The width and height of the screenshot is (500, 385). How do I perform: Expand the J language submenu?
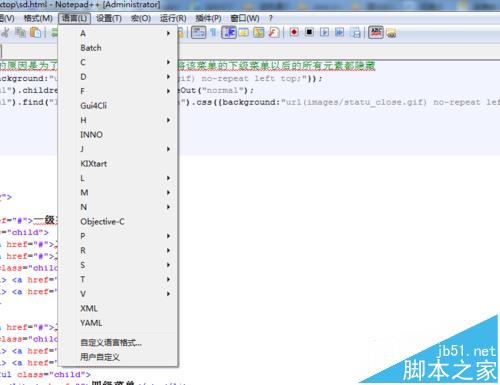tap(118, 149)
